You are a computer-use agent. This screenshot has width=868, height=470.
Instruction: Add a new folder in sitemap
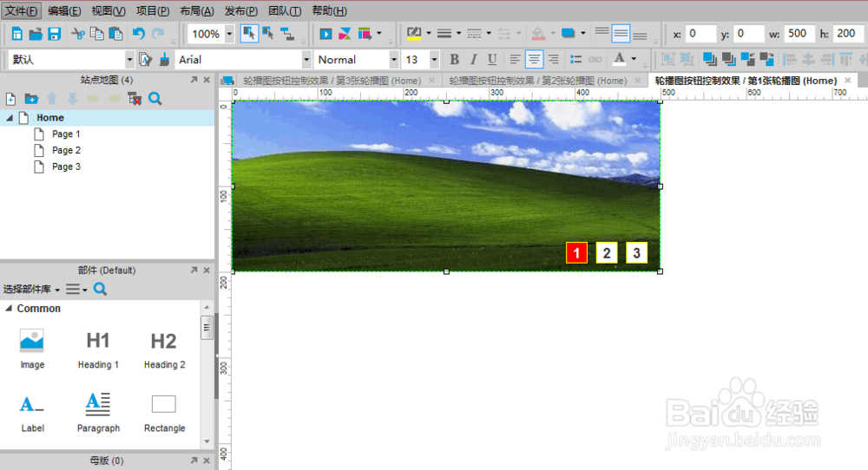pos(31,99)
